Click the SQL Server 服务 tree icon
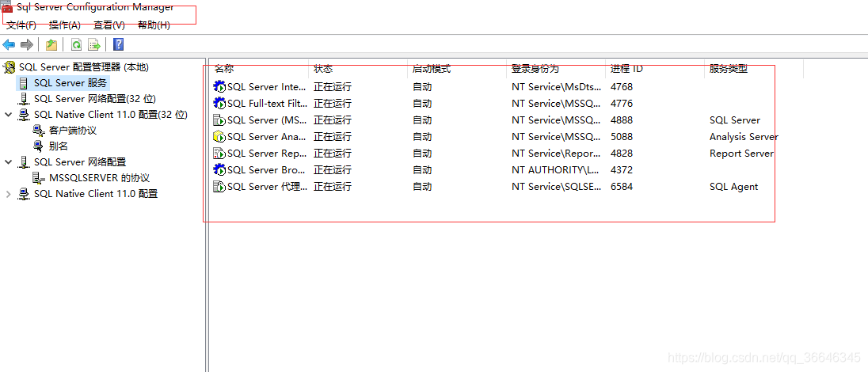The width and height of the screenshot is (868, 372). [x=23, y=84]
